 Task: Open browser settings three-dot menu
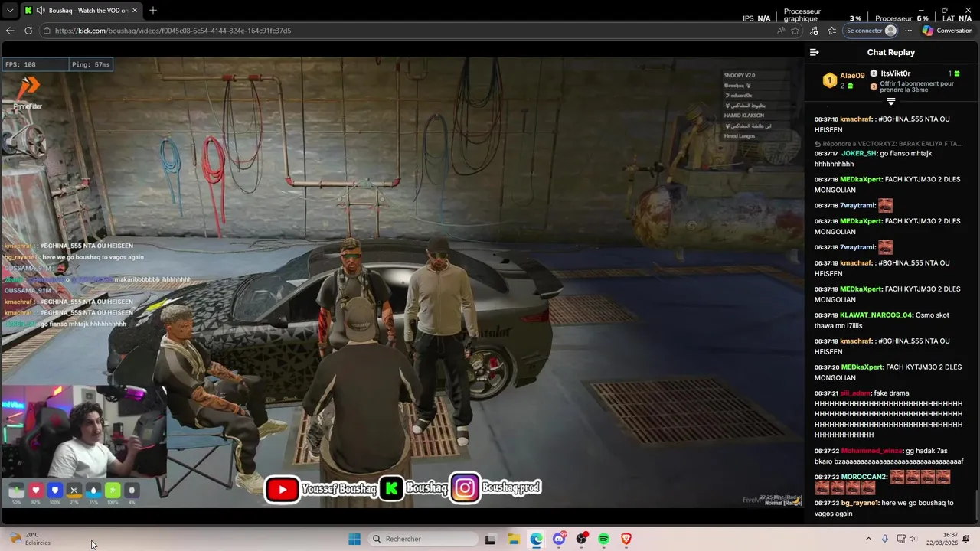coord(908,31)
